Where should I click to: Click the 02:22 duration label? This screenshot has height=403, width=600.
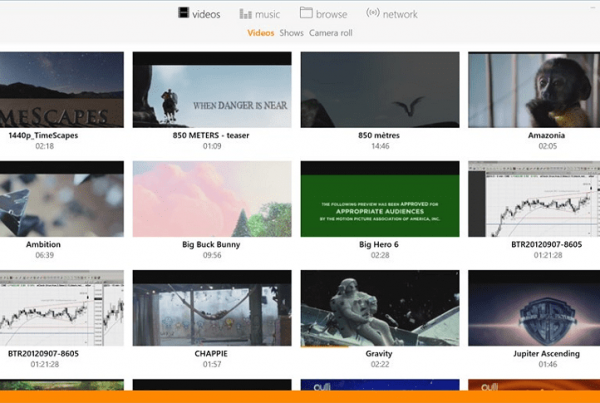[x=380, y=364]
